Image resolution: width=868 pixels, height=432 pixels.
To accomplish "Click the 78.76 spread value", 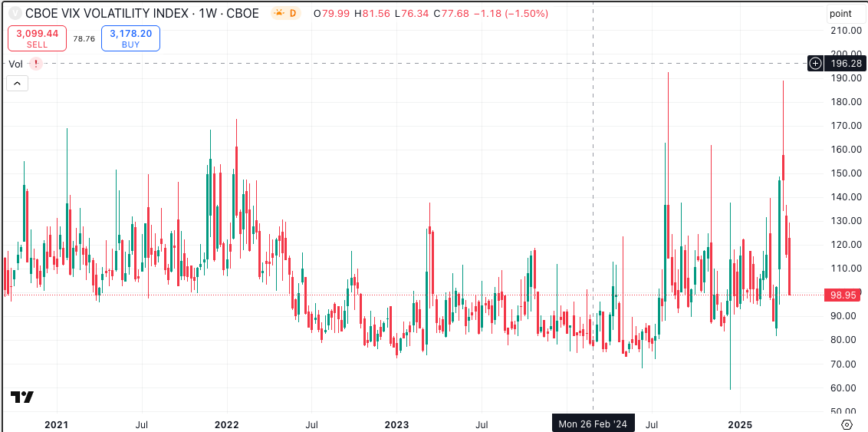I will point(84,39).
